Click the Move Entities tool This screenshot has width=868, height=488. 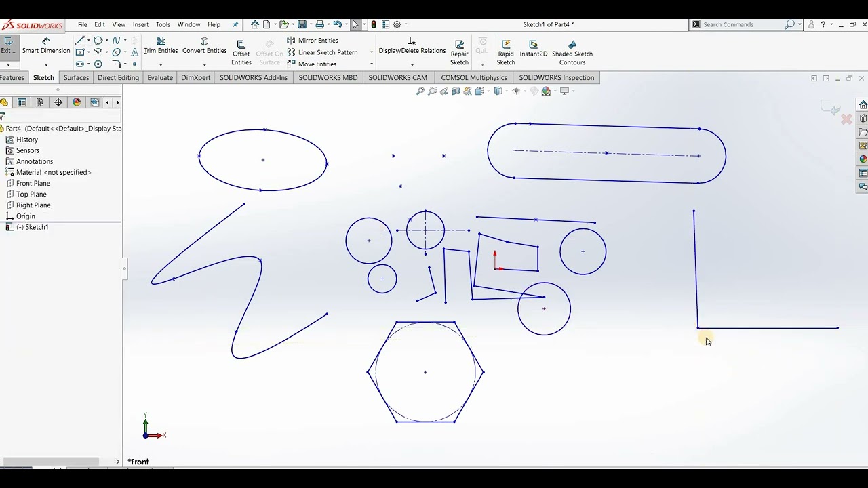tap(312, 64)
